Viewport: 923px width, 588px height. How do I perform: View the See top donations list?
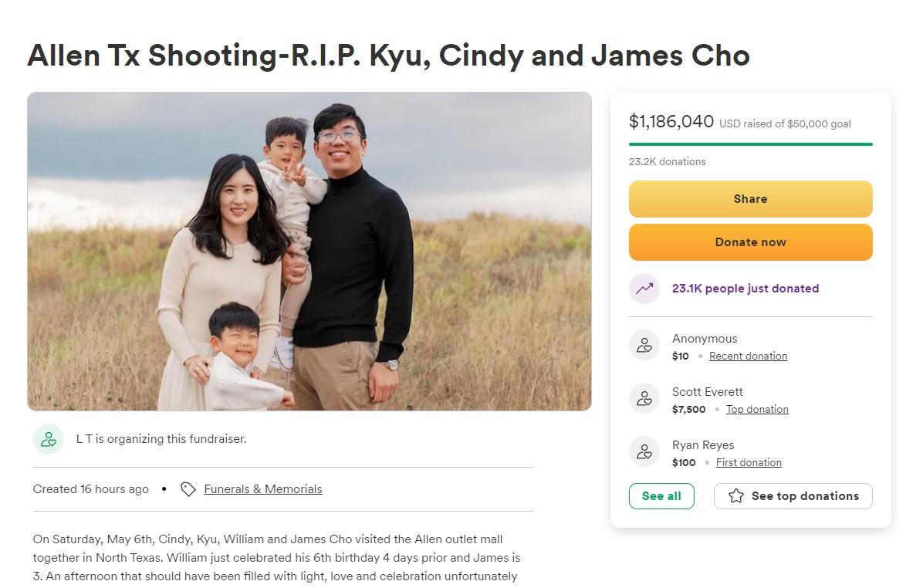coord(793,496)
